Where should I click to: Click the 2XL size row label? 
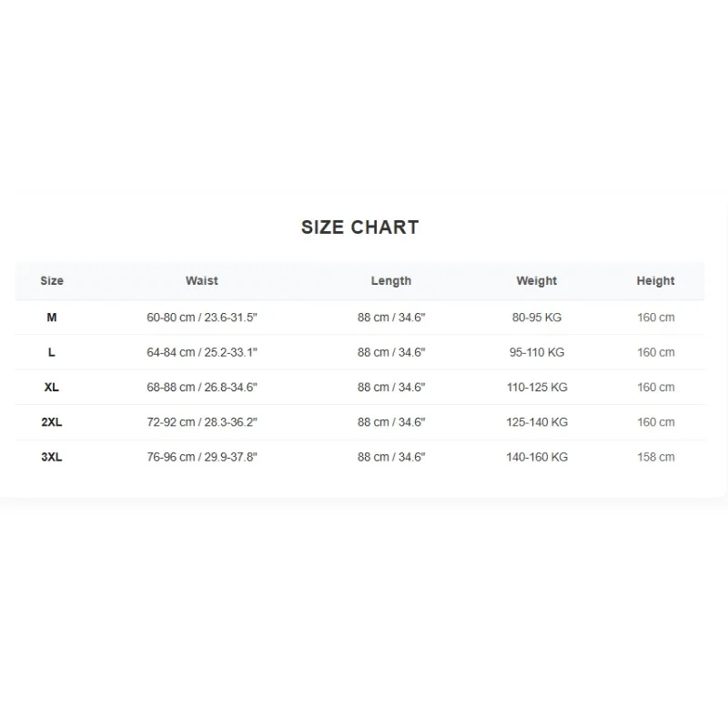point(52,422)
